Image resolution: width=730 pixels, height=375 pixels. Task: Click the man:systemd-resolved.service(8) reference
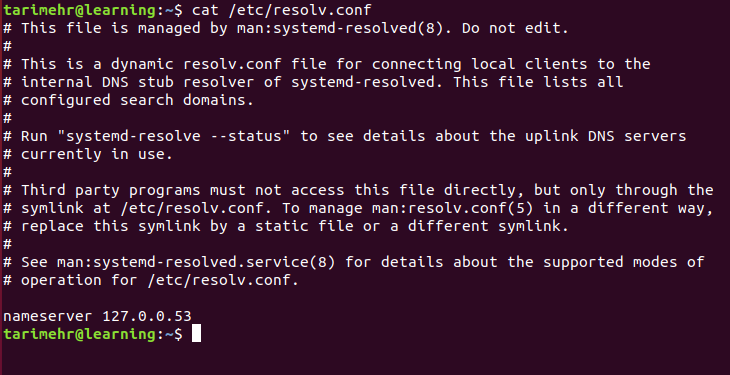coord(196,262)
